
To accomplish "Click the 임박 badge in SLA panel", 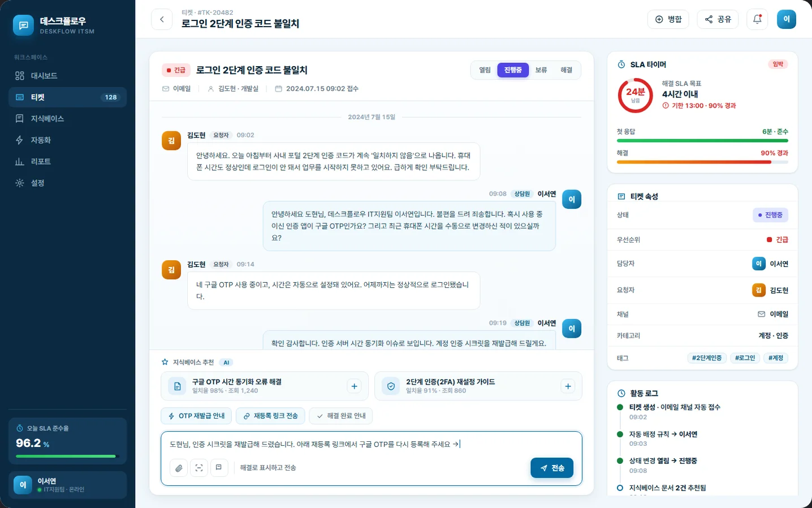I will coord(778,64).
